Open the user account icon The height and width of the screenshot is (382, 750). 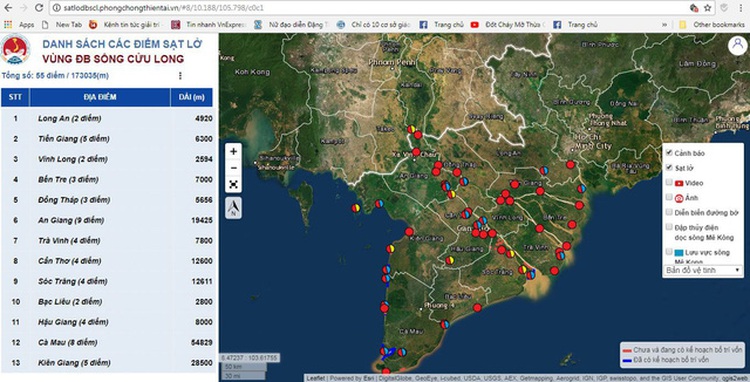point(738,45)
